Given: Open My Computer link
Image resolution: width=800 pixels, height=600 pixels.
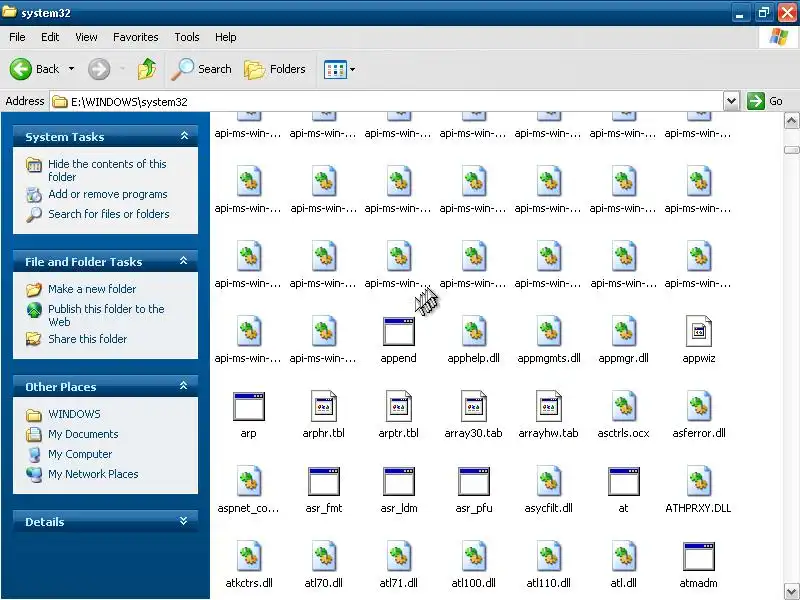Looking at the screenshot, I should [x=80, y=454].
